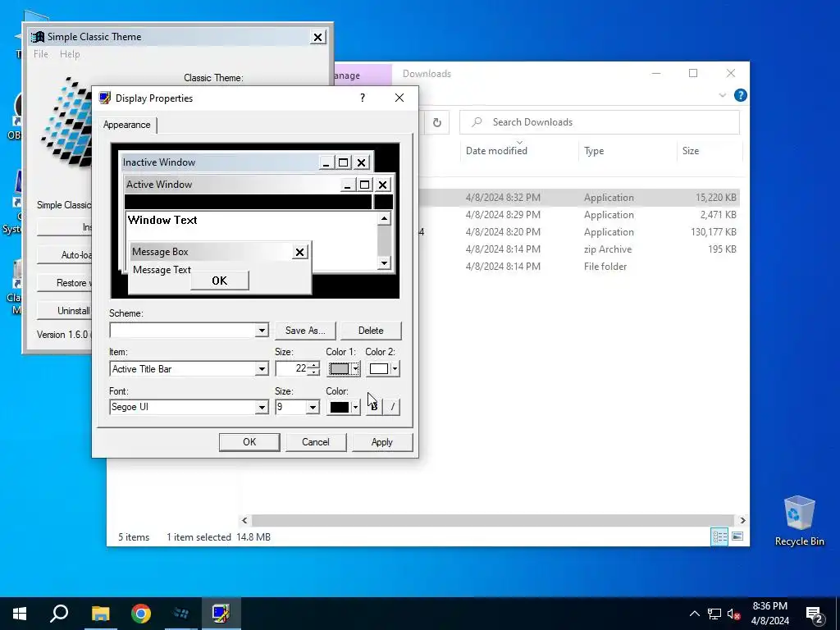Launch Google Chrome from the taskbar
This screenshot has height=630, width=840.
coord(141,614)
